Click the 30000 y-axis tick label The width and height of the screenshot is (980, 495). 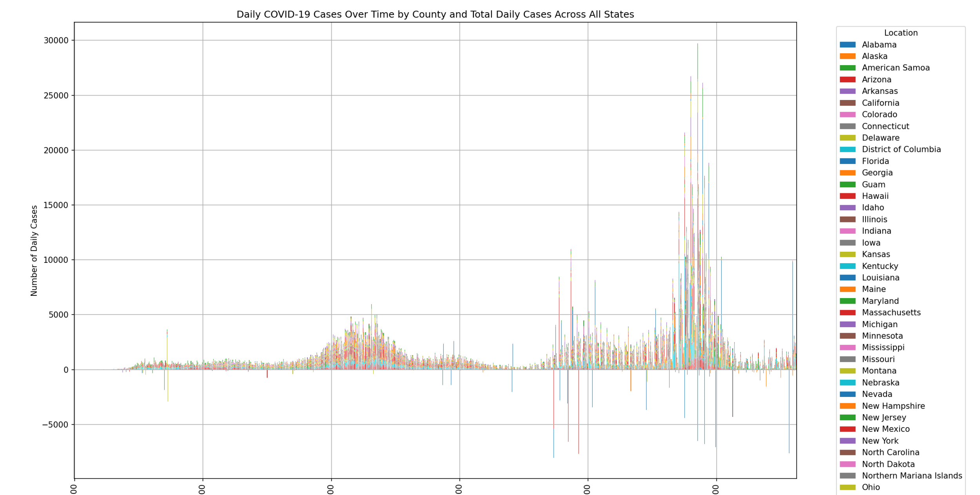(x=56, y=40)
